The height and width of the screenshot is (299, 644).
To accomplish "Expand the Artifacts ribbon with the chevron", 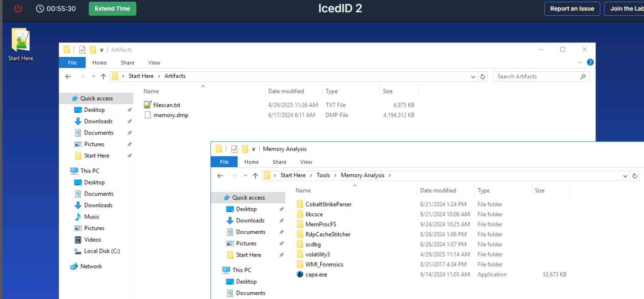I will pyautogui.click(x=580, y=62).
